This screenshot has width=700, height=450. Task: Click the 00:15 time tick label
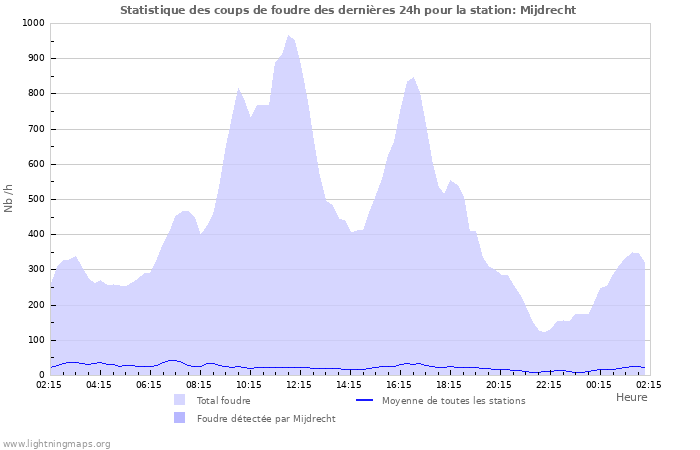point(599,383)
